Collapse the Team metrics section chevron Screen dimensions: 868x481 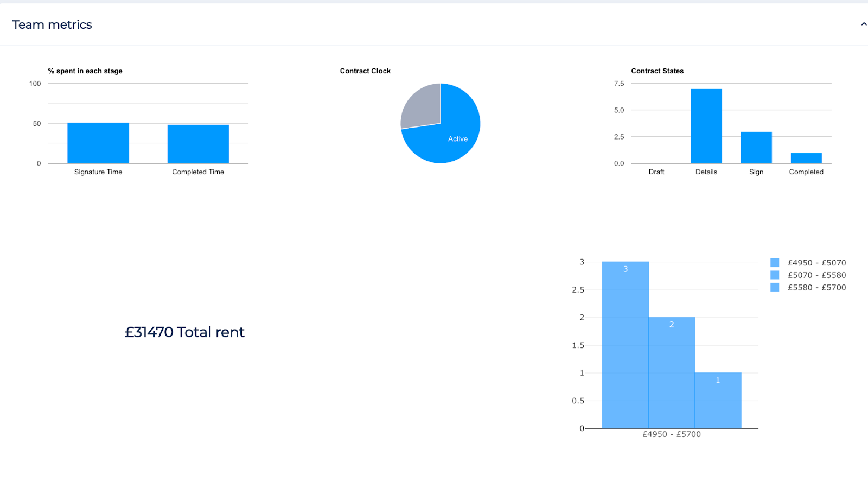pos(863,24)
